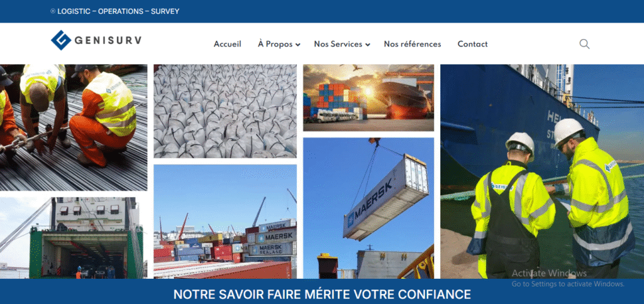Open the Nos références page
This screenshot has height=304, width=644.
pyautogui.click(x=413, y=44)
